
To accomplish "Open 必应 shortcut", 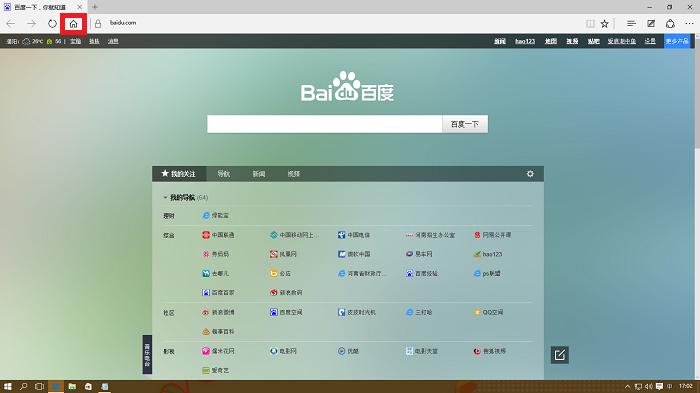I will tap(280, 273).
